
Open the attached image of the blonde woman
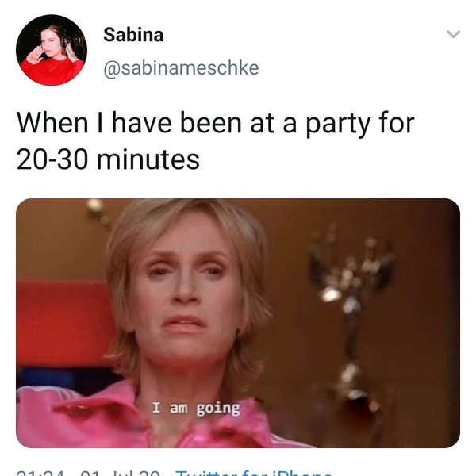tap(238, 323)
